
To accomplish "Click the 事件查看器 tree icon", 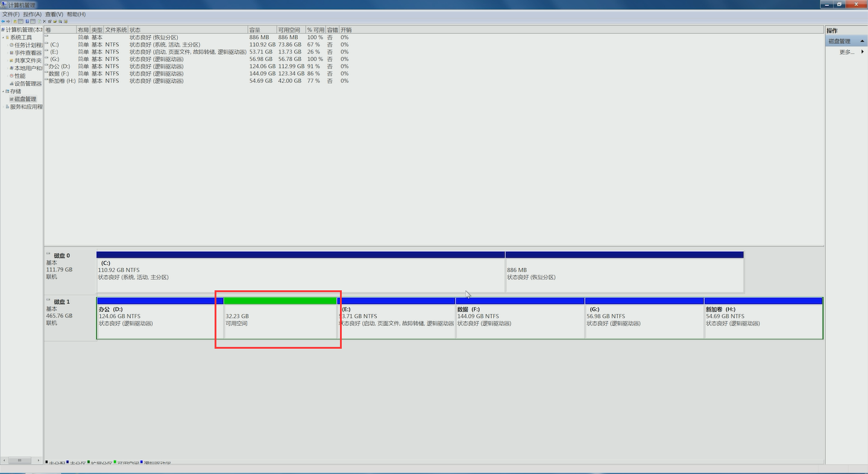I will click(x=11, y=53).
